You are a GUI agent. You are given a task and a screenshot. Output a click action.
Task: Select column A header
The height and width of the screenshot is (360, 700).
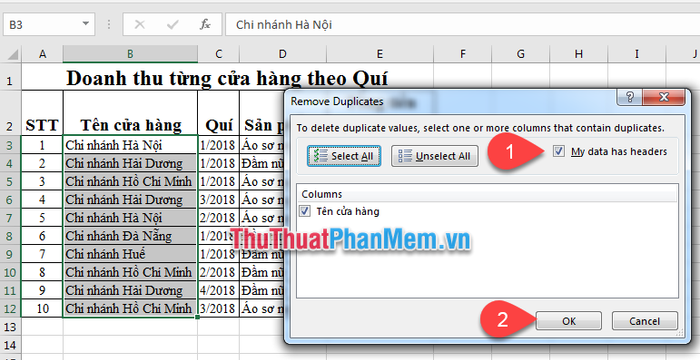pyautogui.click(x=42, y=54)
